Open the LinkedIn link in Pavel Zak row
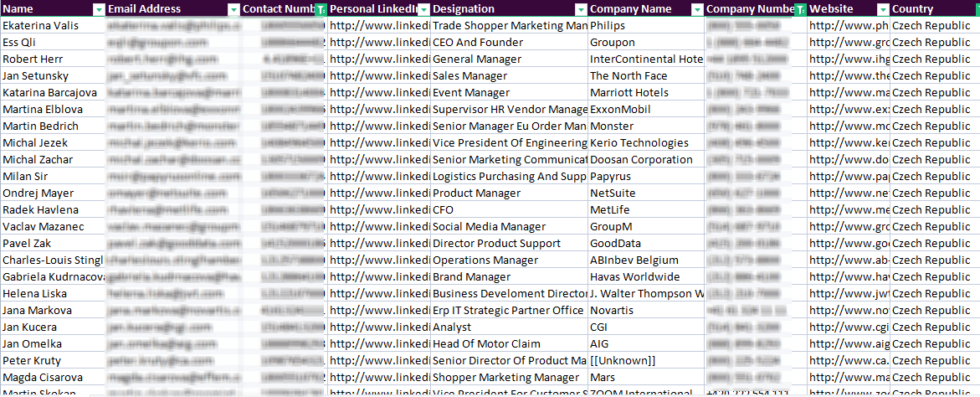This screenshot has height=397, width=980. click(x=379, y=243)
